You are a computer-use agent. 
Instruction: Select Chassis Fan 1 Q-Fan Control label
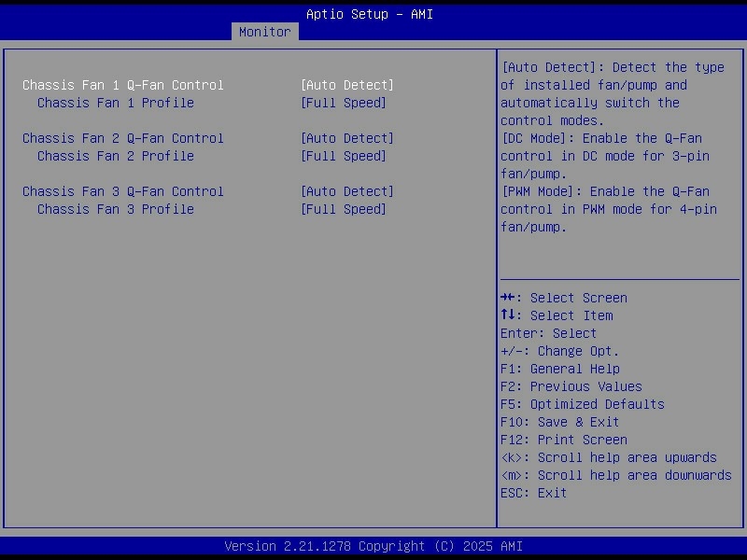coord(123,85)
